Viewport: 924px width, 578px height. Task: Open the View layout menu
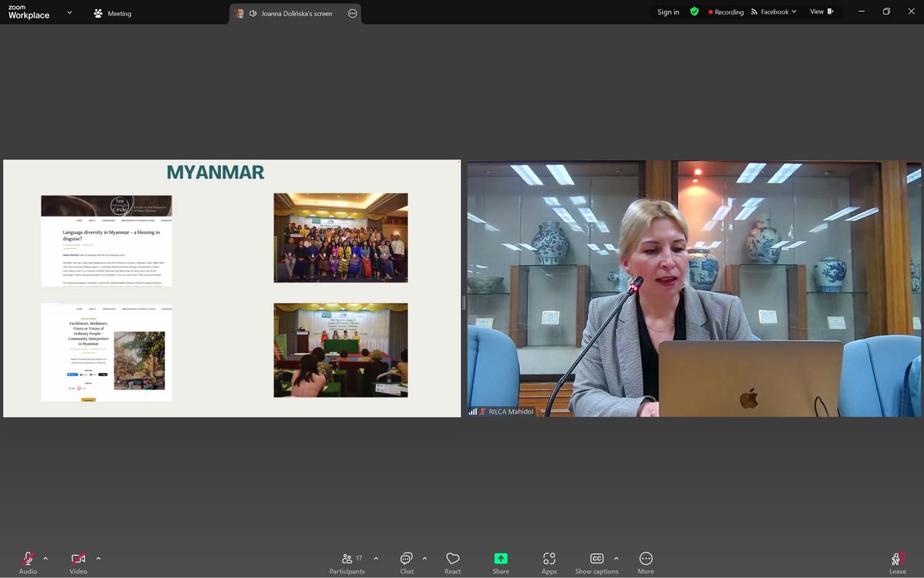(821, 12)
